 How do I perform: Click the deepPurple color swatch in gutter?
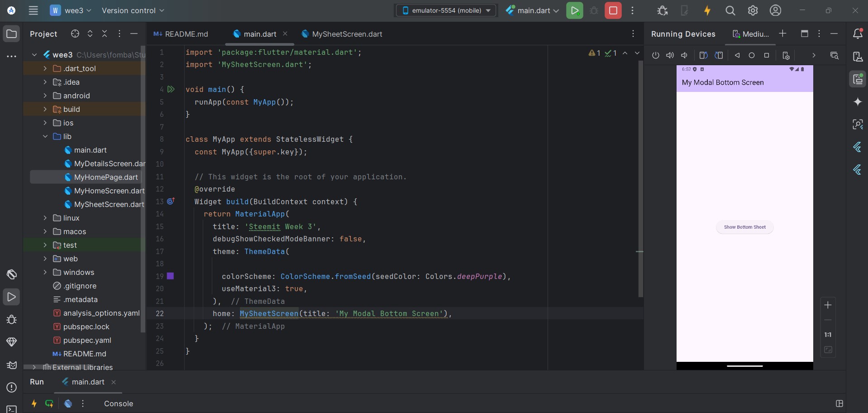click(x=171, y=276)
